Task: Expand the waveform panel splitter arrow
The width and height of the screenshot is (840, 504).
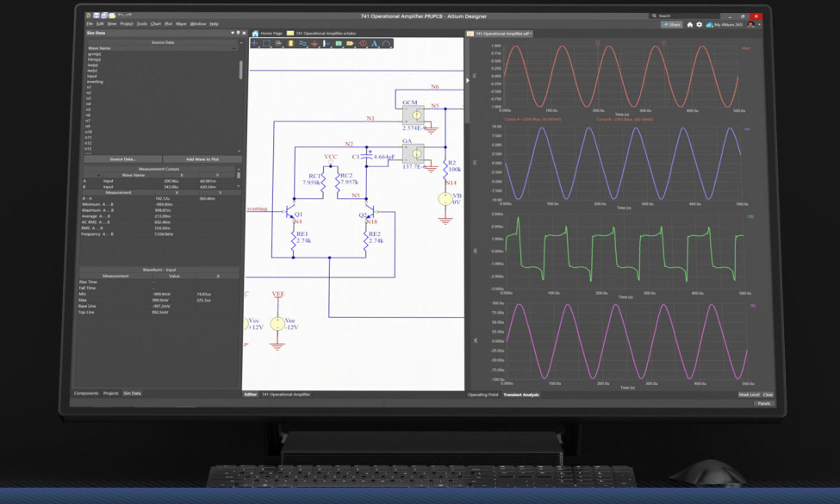Action: [x=468, y=80]
